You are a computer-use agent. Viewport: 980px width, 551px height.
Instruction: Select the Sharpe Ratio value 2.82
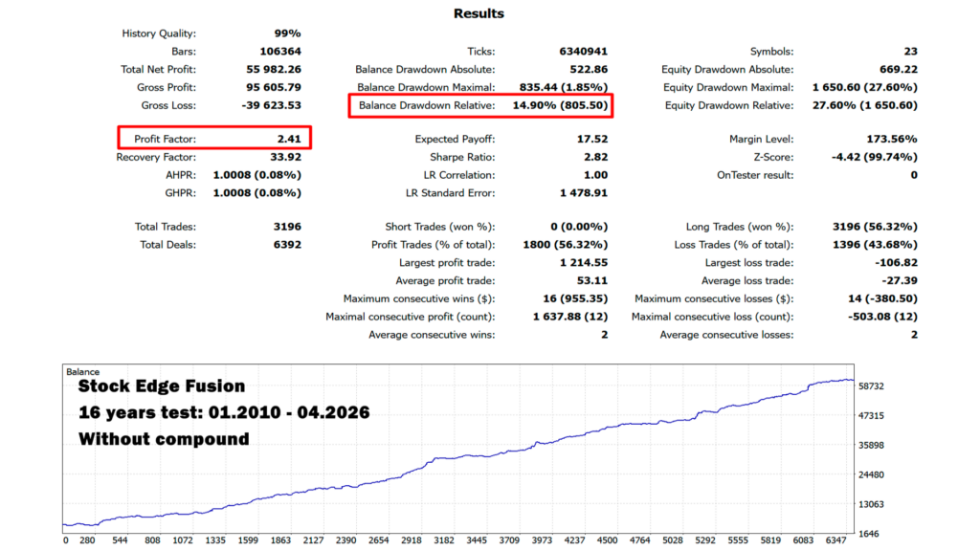point(595,157)
